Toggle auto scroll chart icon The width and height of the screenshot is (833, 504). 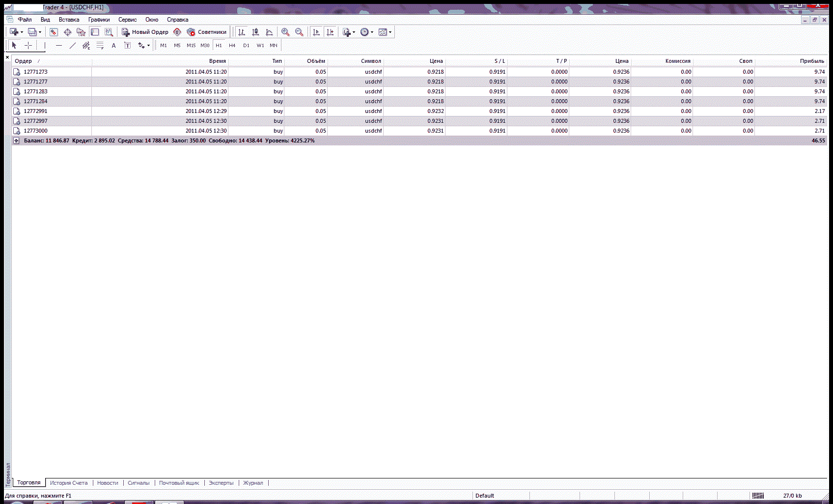(316, 32)
